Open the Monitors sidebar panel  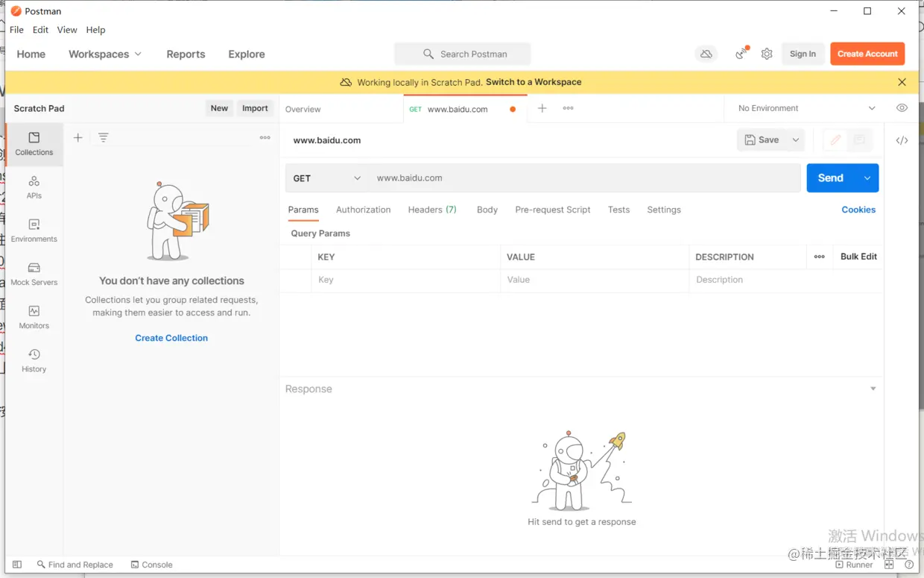(34, 317)
